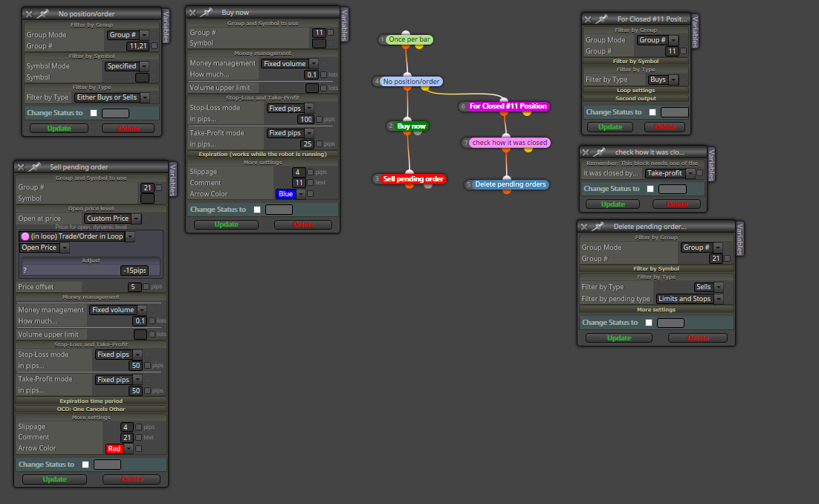819x504 pixels.
Task: Select the Once per bar node
Action: [x=409, y=39]
